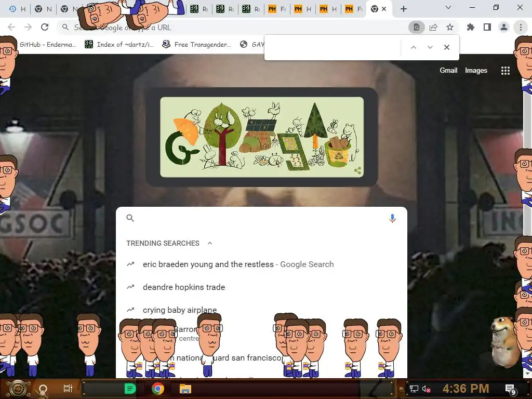
Task: Go to previous find result
Action: point(413,47)
